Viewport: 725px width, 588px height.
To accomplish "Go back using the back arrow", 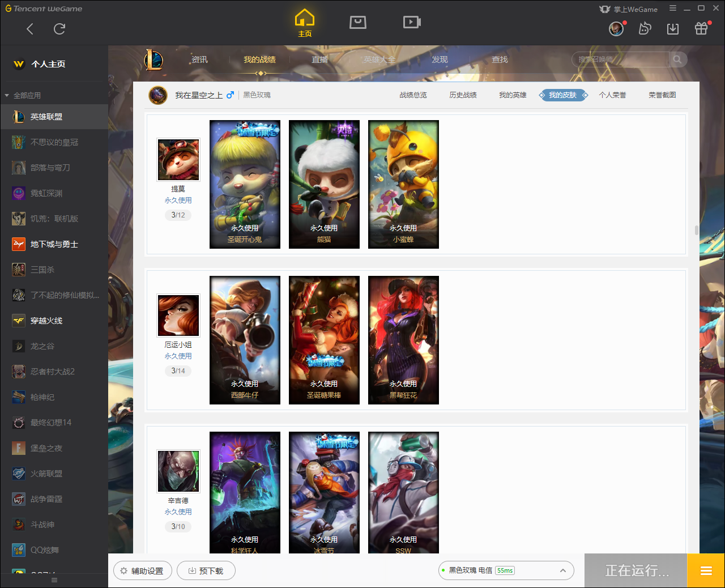I will [30, 29].
